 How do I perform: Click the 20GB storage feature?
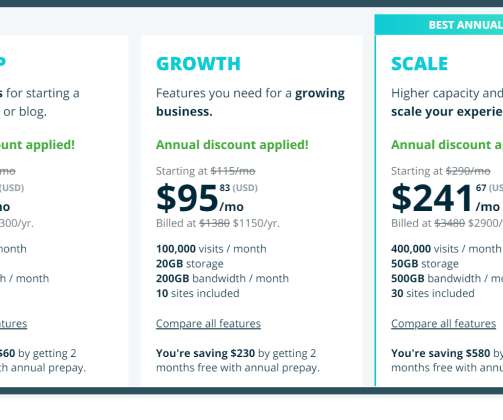tap(190, 264)
